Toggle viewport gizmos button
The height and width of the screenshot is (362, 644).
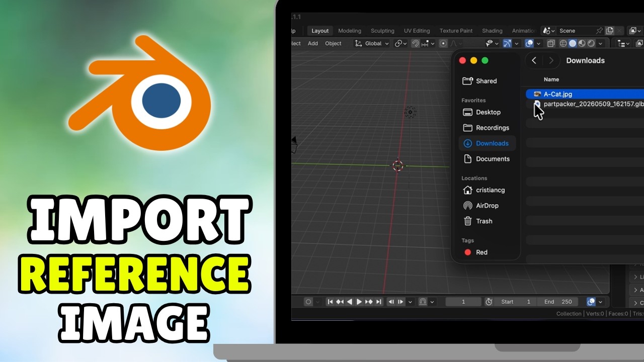(507, 43)
